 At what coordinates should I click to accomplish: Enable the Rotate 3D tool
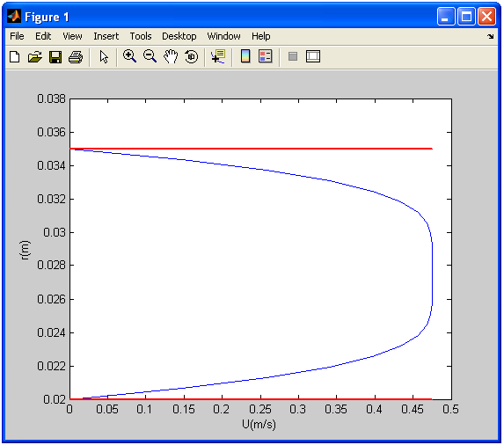click(191, 56)
